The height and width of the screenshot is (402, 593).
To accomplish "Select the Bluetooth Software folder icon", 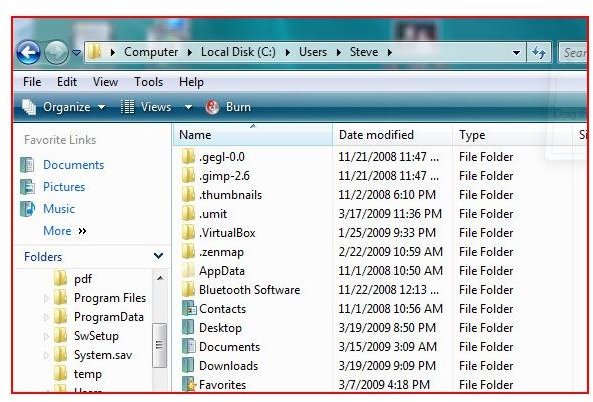I will point(188,289).
